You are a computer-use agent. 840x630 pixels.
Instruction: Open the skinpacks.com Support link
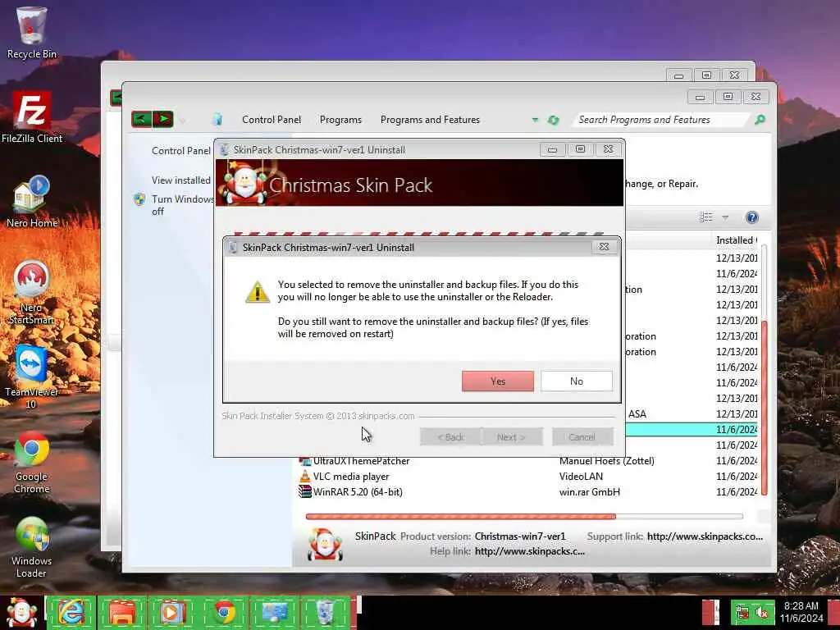click(705, 536)
